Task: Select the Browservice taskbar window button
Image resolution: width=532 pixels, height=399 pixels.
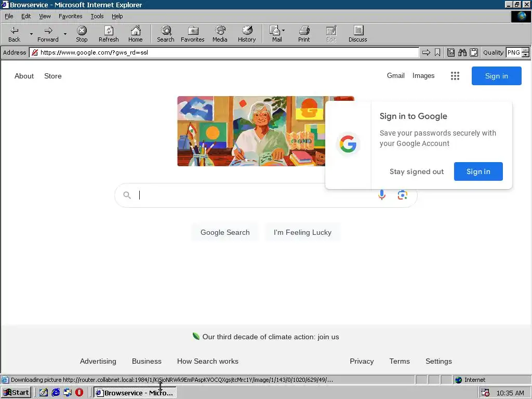Action: (x=135, y=393)
